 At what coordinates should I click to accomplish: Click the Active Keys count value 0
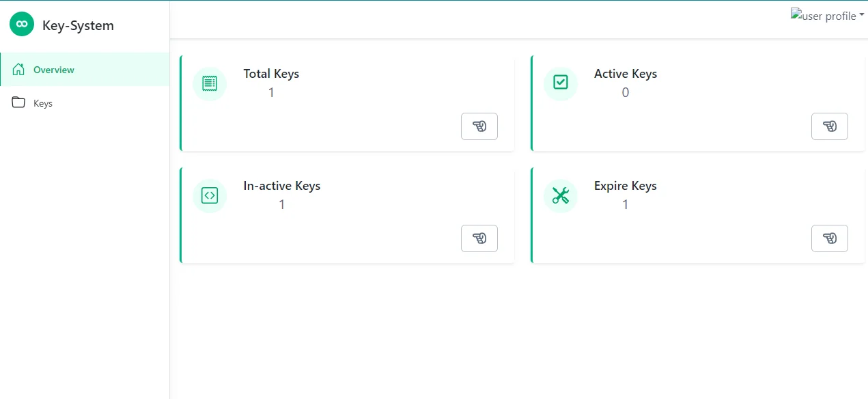625,92
